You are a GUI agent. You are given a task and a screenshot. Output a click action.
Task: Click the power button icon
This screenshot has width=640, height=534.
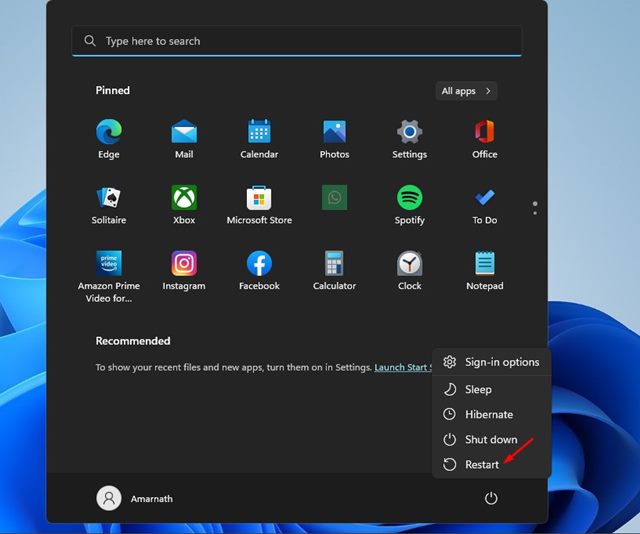point(491,498)
